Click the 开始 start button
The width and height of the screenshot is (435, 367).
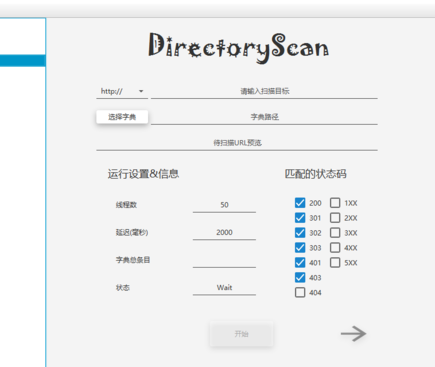[x=241, y=334]
